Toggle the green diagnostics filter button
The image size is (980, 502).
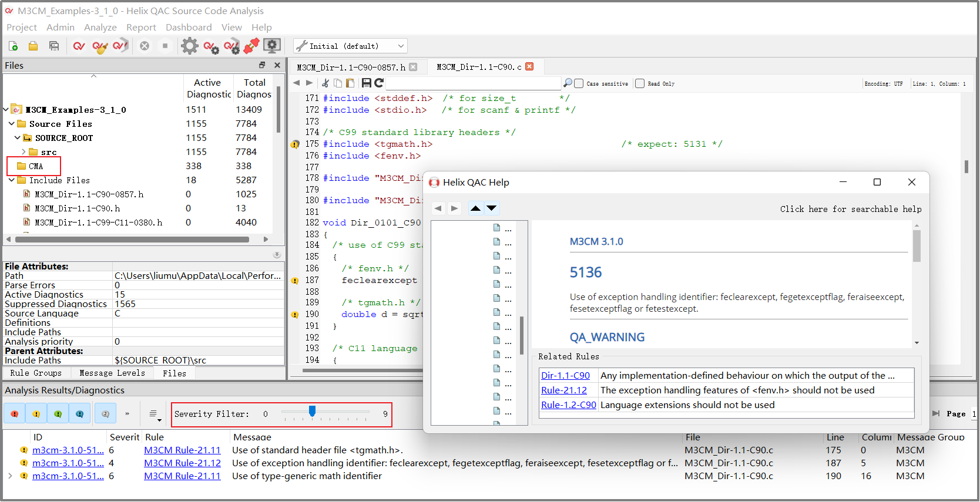point(58,414)
